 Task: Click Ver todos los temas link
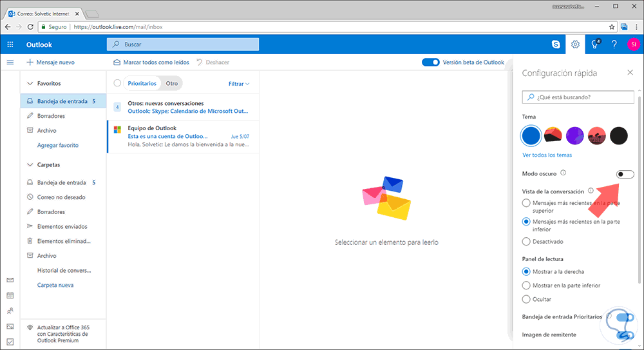(547, 155)
